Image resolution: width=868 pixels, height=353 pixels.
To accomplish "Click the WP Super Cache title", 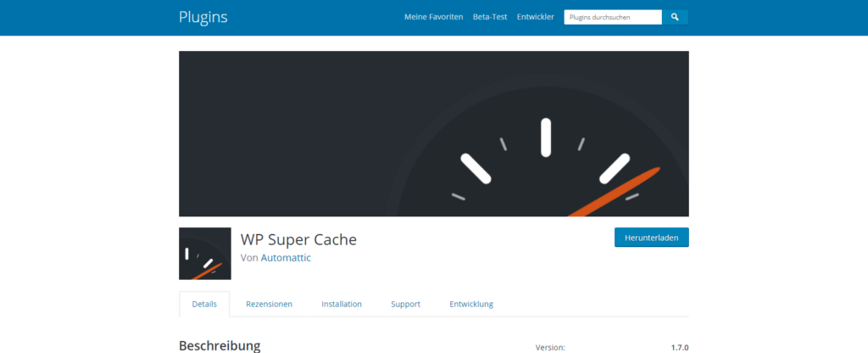I will 298,239.
